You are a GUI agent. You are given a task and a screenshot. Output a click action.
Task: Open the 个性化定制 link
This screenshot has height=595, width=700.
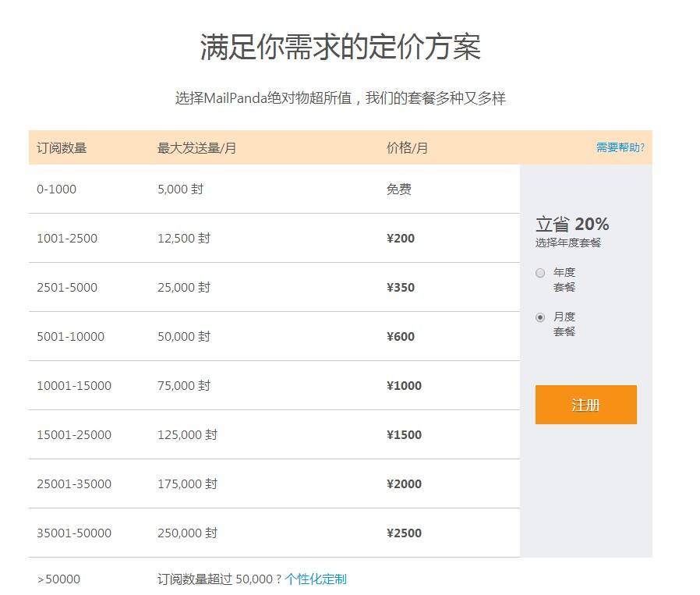(315, 579)
